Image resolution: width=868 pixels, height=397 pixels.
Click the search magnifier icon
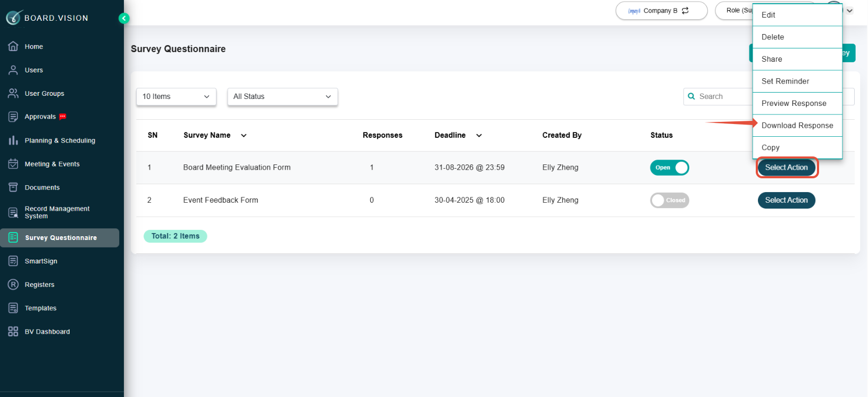[x=691, y=96]
